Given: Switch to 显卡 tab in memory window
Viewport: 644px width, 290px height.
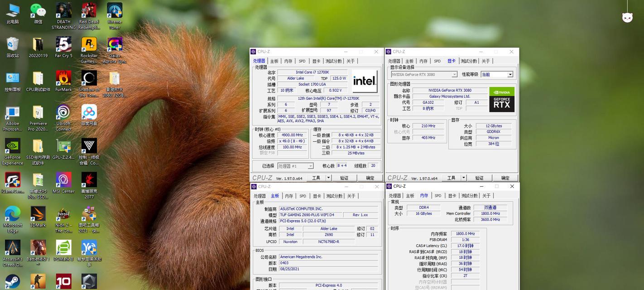Looking at the screenshot, I should (452, 196).
